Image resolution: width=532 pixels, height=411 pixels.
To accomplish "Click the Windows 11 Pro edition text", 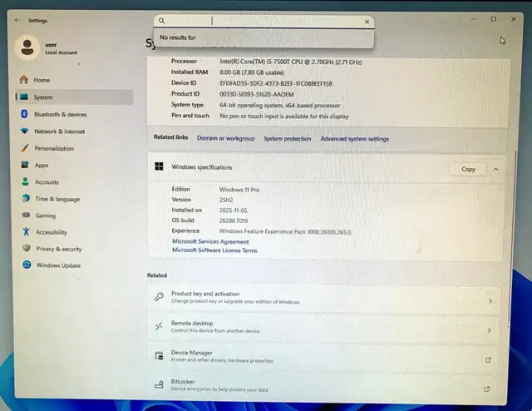I will click(239, 190).
